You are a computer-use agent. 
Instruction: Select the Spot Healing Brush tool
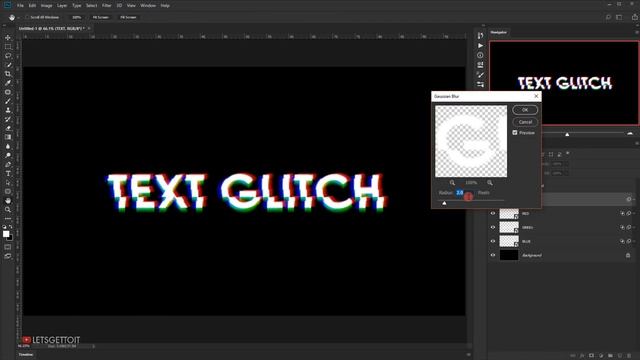(x=8, y=92)
